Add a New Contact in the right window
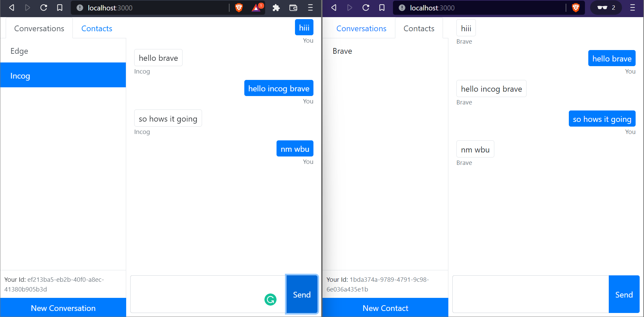The image size is (644, 317). click(x=385, y=308)
